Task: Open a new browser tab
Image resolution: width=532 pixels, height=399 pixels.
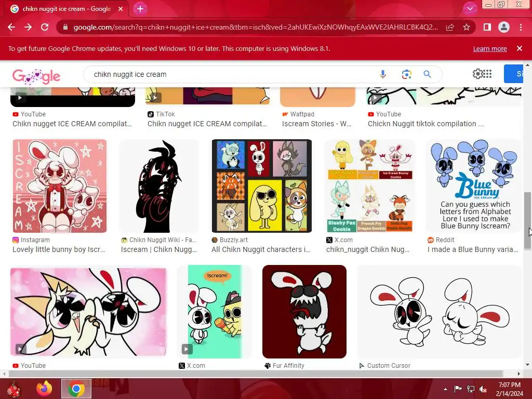Action: 140,9
